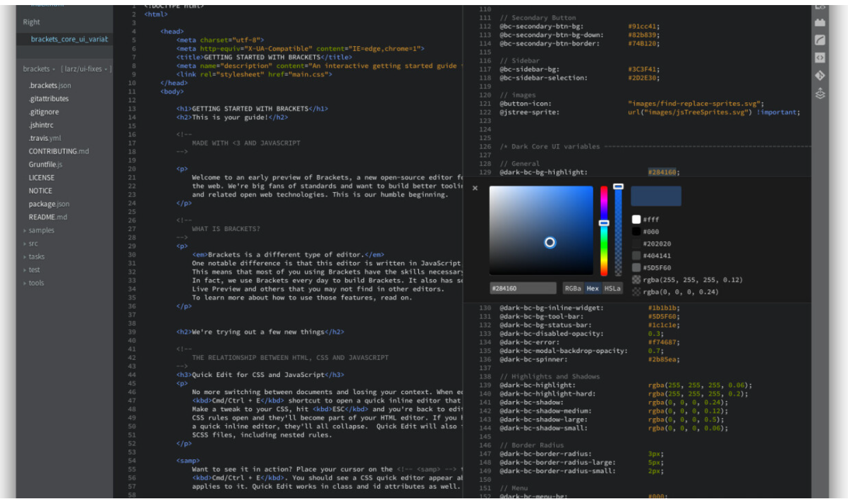
Task: Open .gitignore file
Action: 44,112
